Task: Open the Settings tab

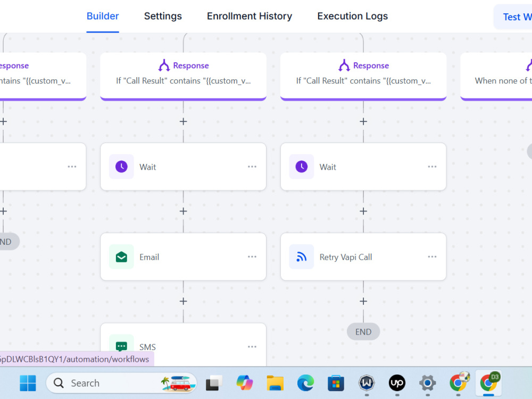Action: [163, 16]
